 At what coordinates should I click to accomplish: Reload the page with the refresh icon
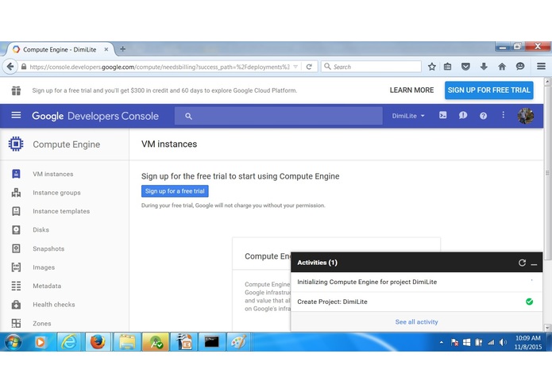pyautogui.click(x=309, y=67)
